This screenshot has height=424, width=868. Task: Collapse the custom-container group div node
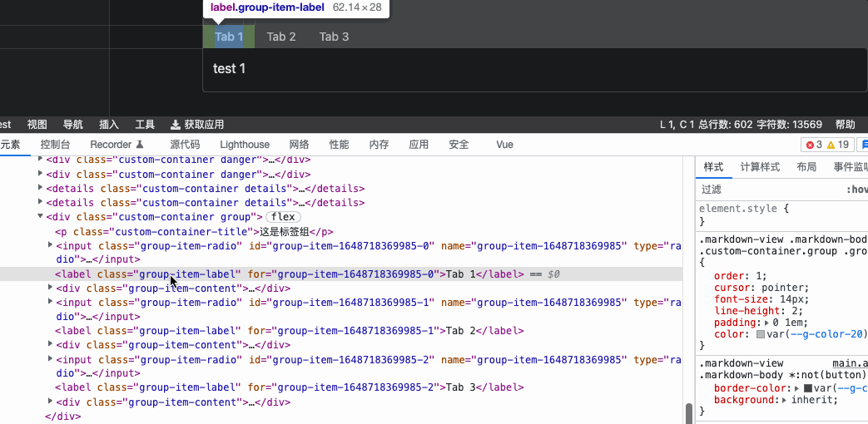pyautogui.click(x=40, y=217)
